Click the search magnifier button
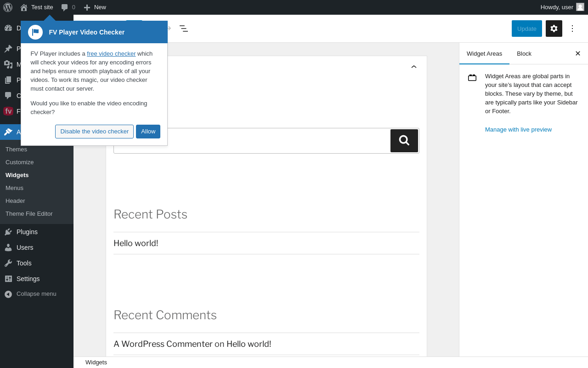 [404, 141]
